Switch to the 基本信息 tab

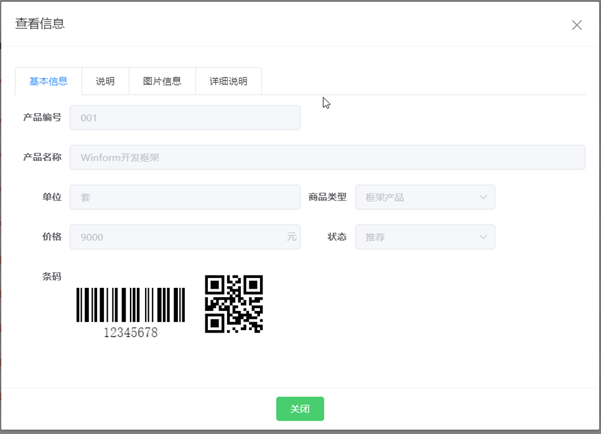(x=48, y=81)
